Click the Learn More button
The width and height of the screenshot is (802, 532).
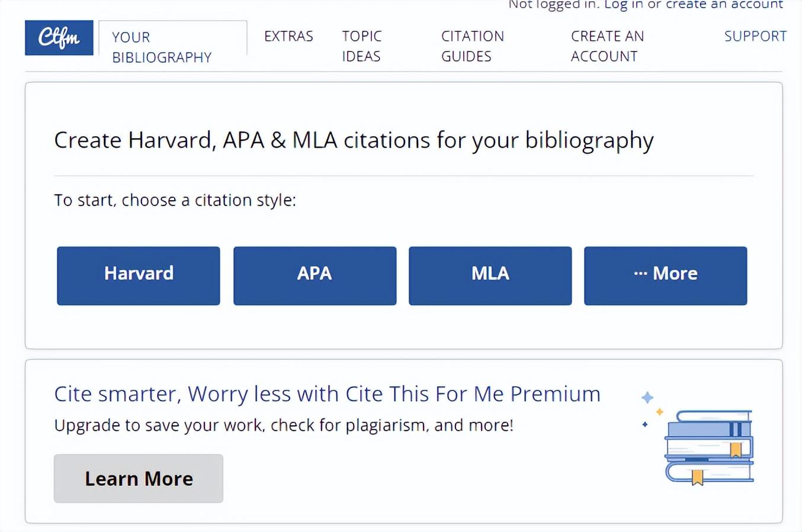tap(139, 479)
